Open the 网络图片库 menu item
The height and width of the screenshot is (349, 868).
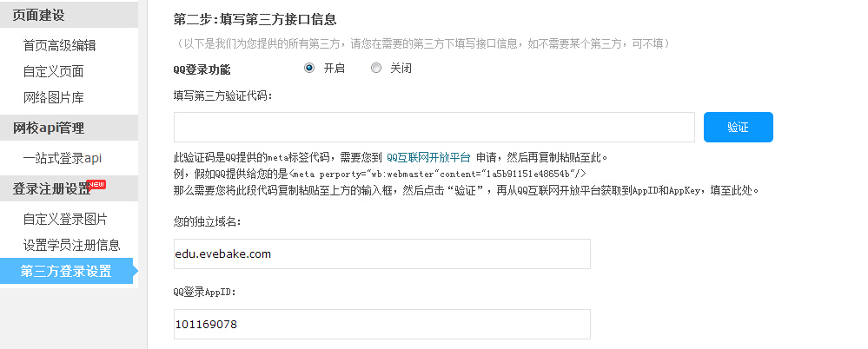(54, 97)
